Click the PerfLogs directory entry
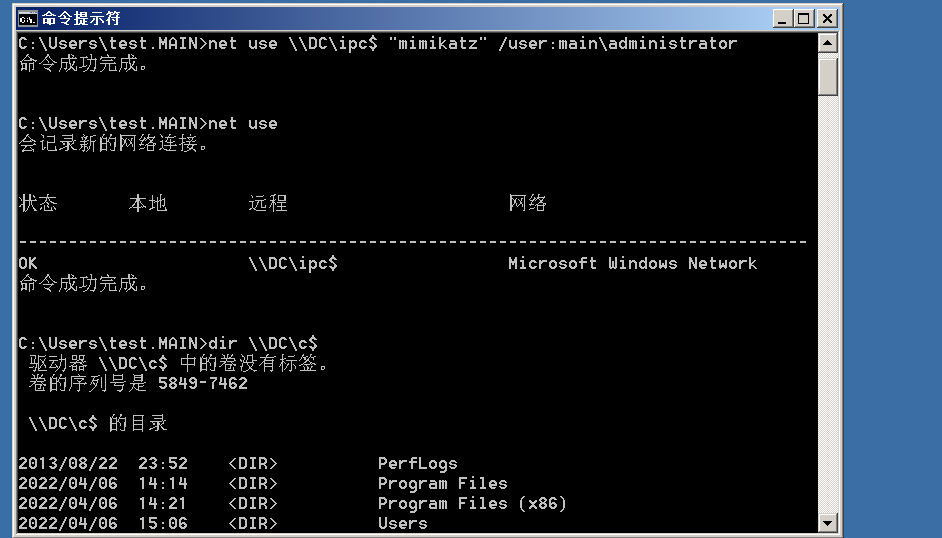The image size is (942, 538). (x=417, y=463)
